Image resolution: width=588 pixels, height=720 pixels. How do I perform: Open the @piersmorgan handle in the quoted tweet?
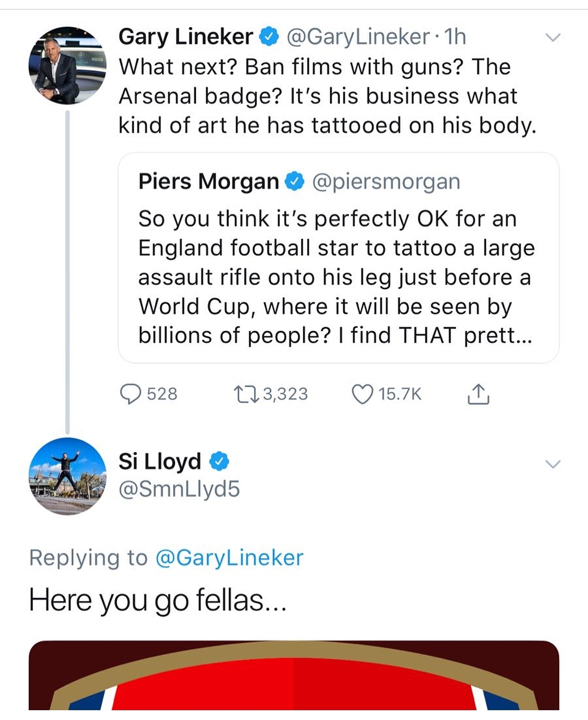pos(386,182)
